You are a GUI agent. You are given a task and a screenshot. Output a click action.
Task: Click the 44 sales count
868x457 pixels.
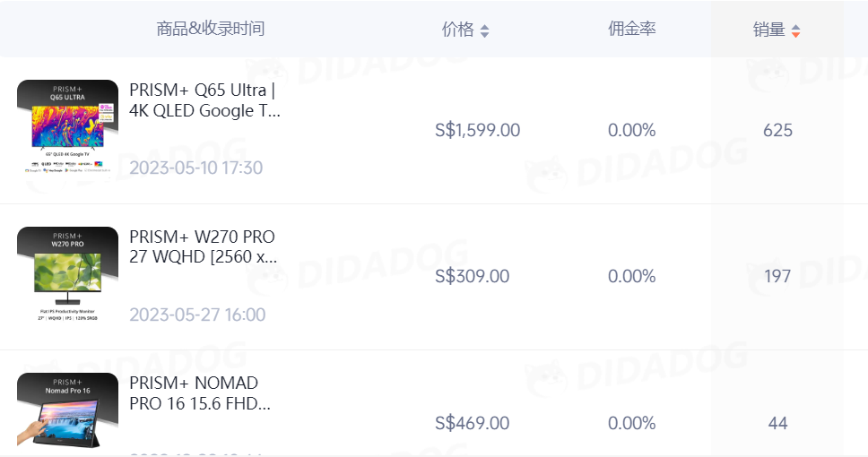point(777,423)
